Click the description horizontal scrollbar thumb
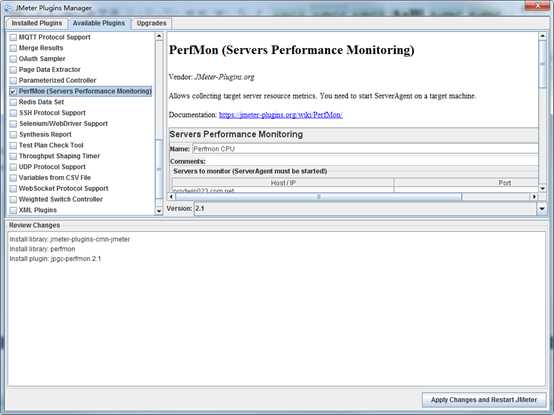This screenshot has height=415, width=554. click(x=318, y=196)
